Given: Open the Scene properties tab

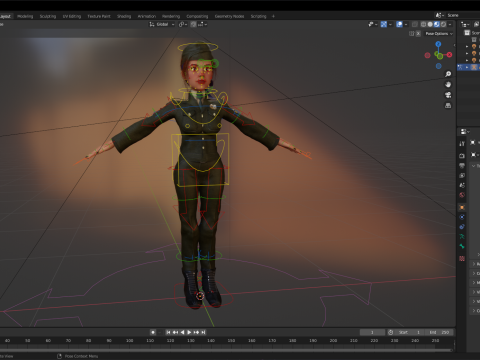Looking at the screenshot, I should tap(462, 185).
